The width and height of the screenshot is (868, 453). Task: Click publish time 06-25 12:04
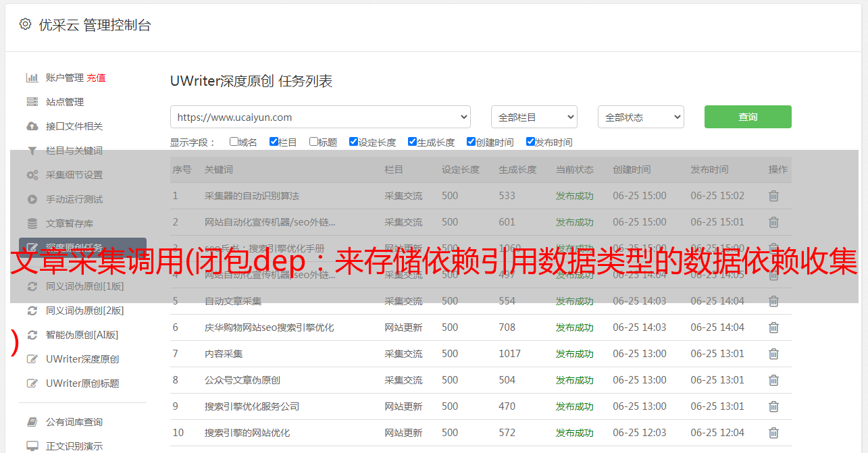tap(717, 433)
